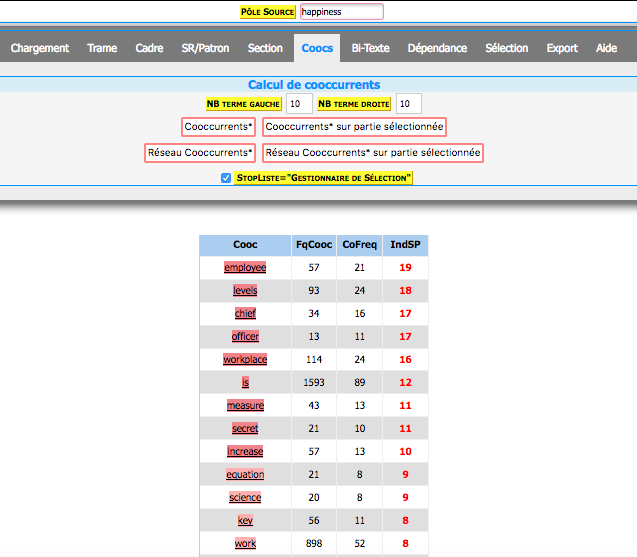Click the StopListe Gestionnaire de Sélection label
Image resolution: width=637 pixels, height=557 pixels.
[323, 178]
